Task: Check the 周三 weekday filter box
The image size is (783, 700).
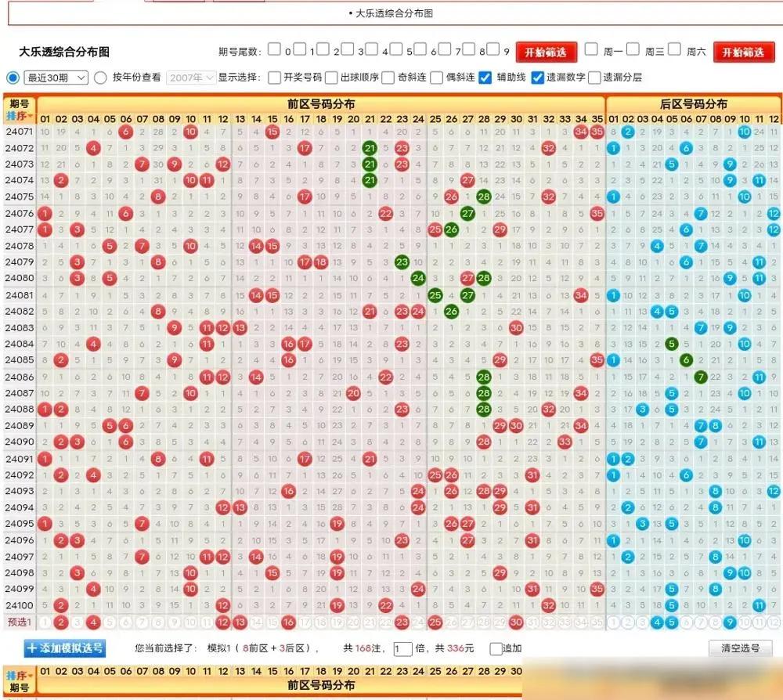Action: pyautogui.click(x=633, y=49)
